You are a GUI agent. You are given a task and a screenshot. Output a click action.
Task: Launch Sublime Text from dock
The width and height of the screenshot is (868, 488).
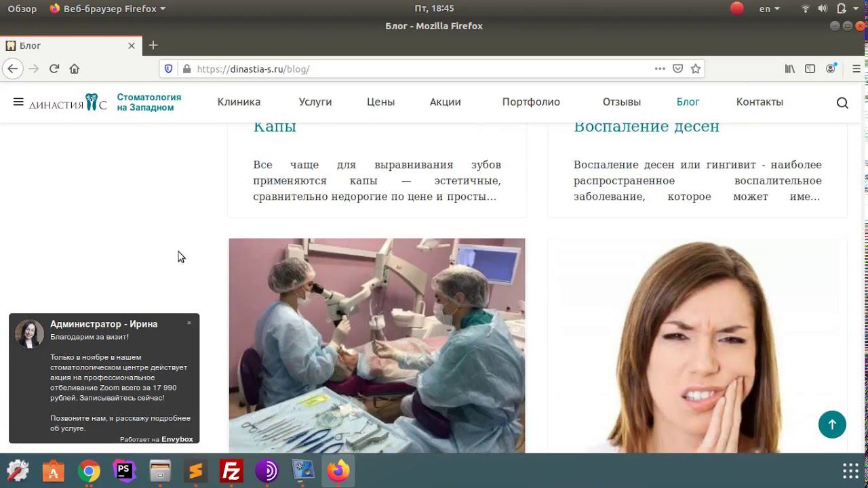pos(196,470)
